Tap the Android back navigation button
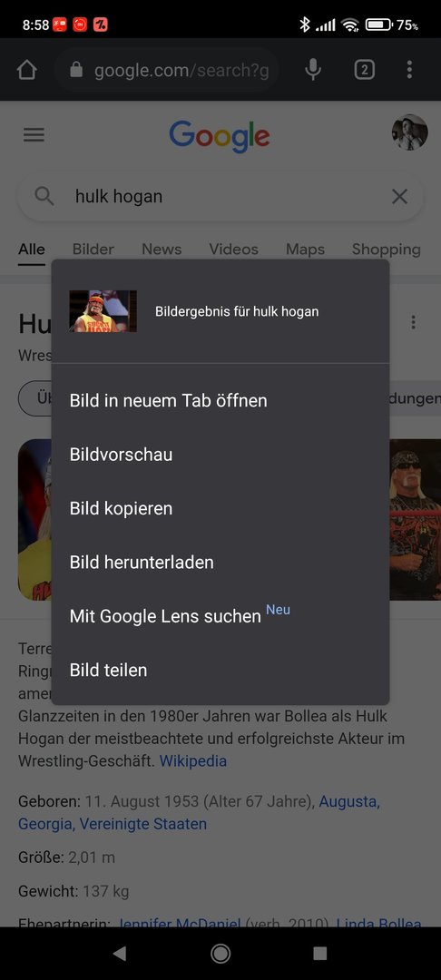The width and height of the screenshot is (441, 980). [x=119, y=953]
